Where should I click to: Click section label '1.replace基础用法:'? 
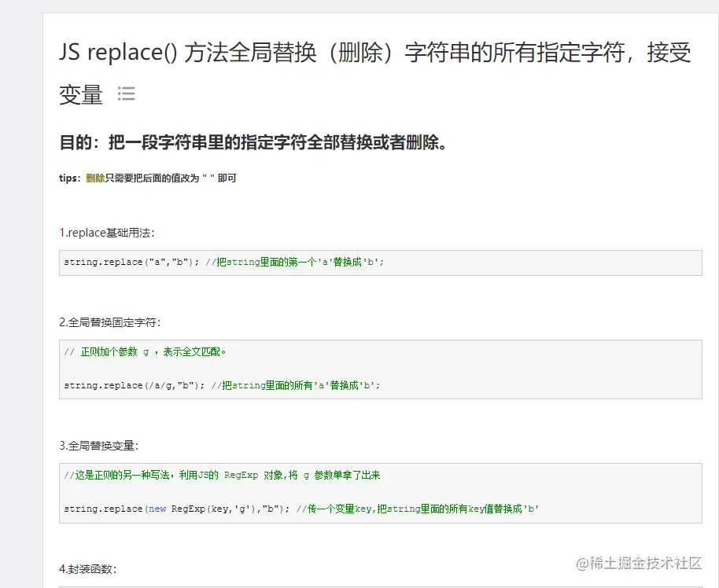click(107, 233)
